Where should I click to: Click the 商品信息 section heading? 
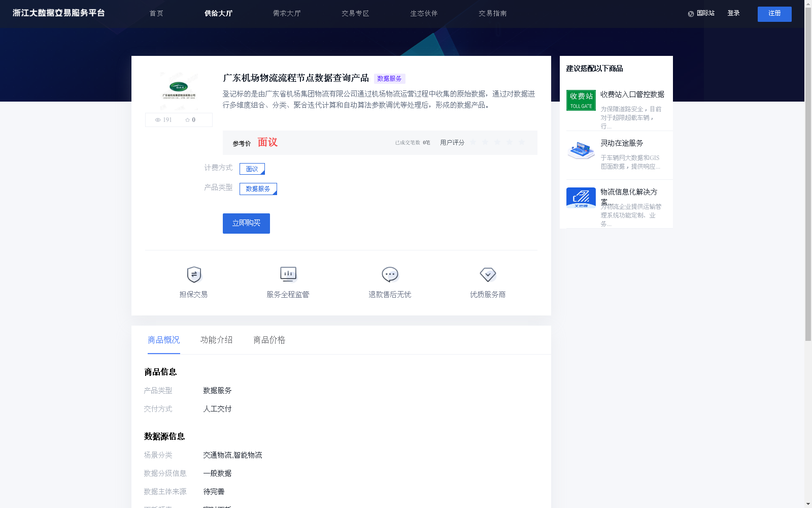click(160, 372)
